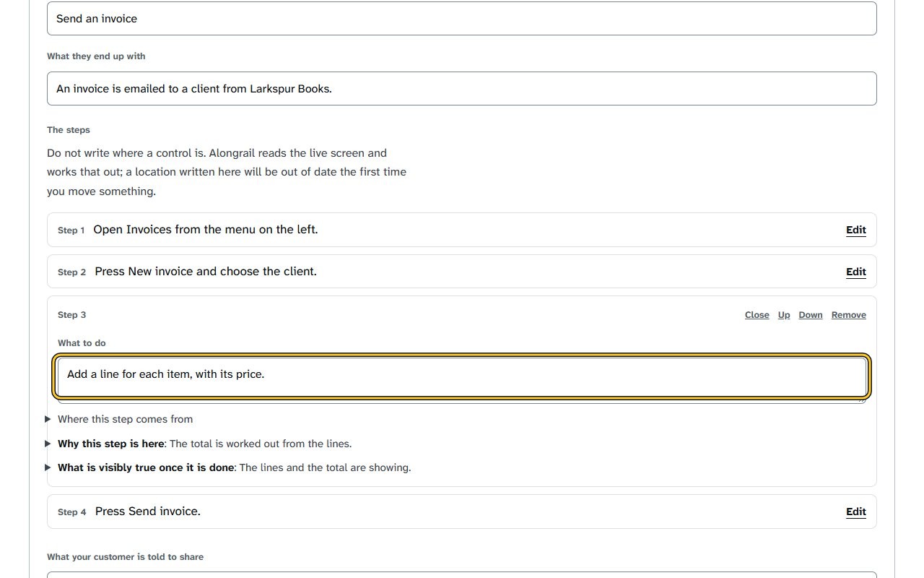Remove Step 3
This screenshot has width=924, height=578.
(x=848, y=315)
